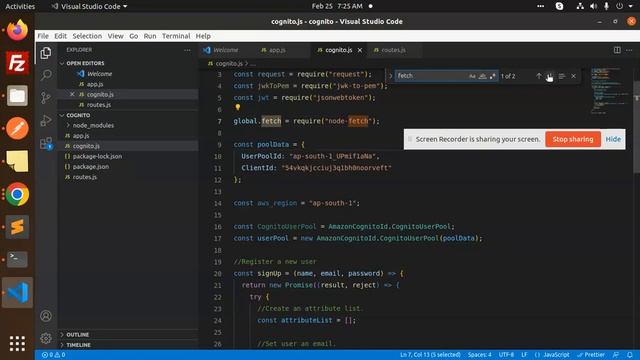Expand the node_modules folder
This screenshot has height=360, width=640.
[93, 125]
